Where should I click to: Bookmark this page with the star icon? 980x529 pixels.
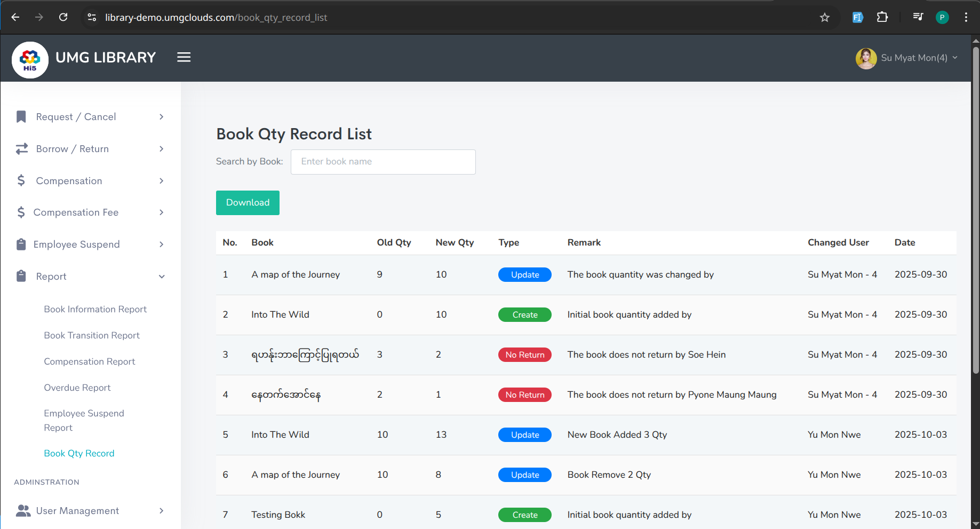coord(825,18)
